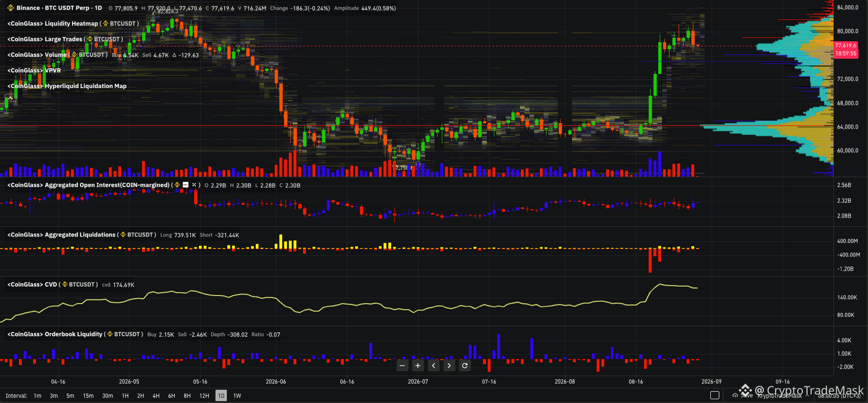Switch to the 1m interval
The height and width of the screenshot is (403, 868).
click(37, 396)
